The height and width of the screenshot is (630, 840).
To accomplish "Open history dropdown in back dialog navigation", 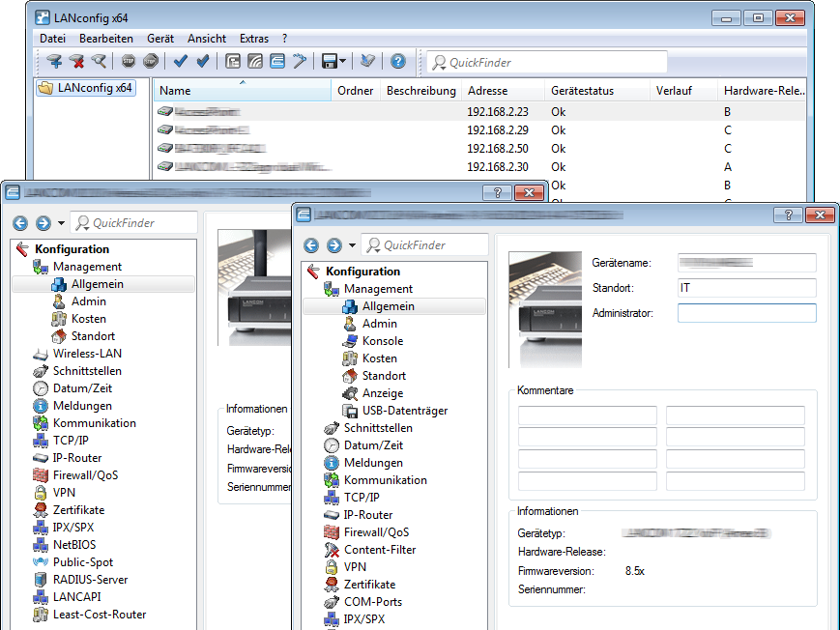I will coord(62,223).
